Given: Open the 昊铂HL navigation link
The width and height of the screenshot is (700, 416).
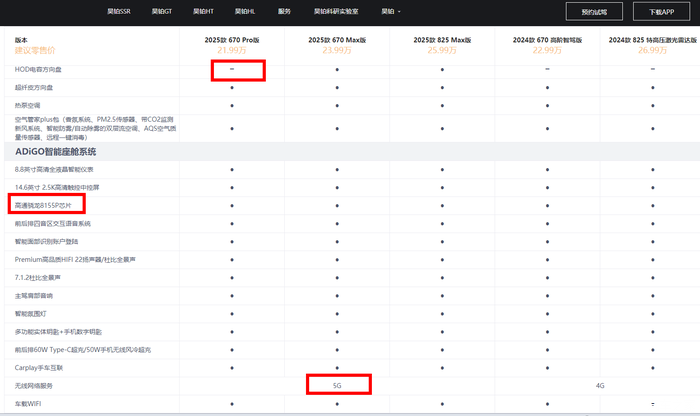Looking at the screenshot, I should pyautogui.click(x=244, y=12).
